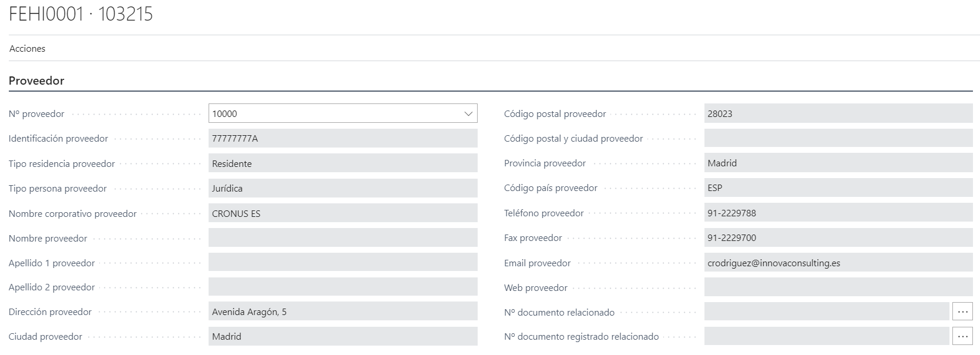The width and height of the screenshot is (980, 355).
Task: Focus the empty Web proveedor field
Action: pos(838,287)
